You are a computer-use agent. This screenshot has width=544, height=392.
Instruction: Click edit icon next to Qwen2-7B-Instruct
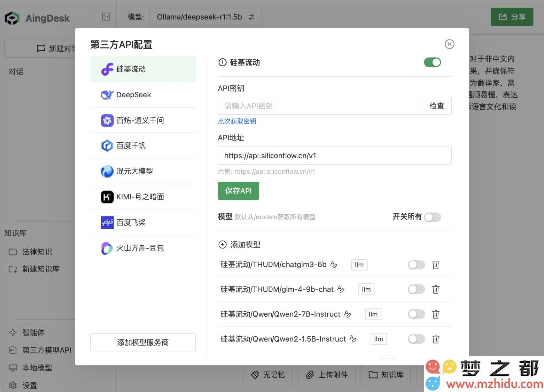pos(348,314)
